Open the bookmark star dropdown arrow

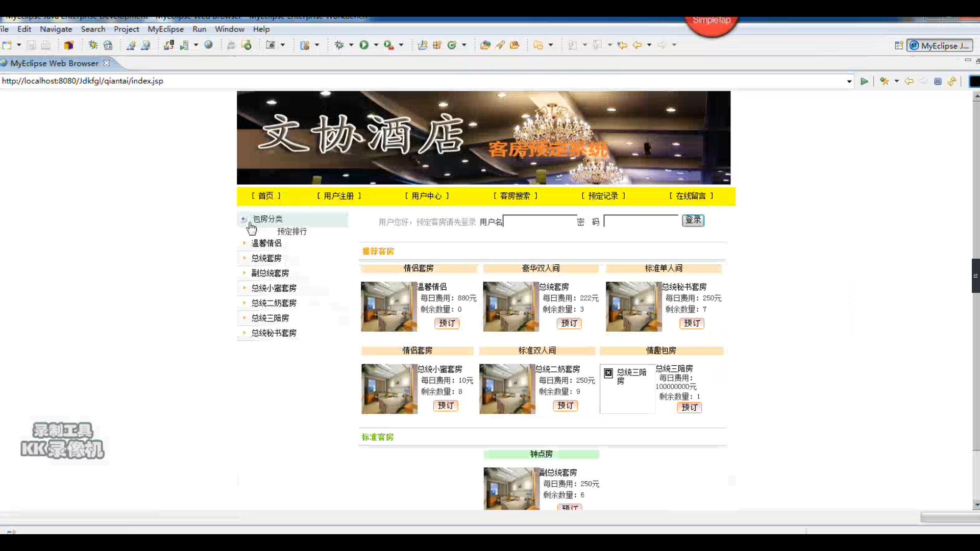tap(897, 81)
